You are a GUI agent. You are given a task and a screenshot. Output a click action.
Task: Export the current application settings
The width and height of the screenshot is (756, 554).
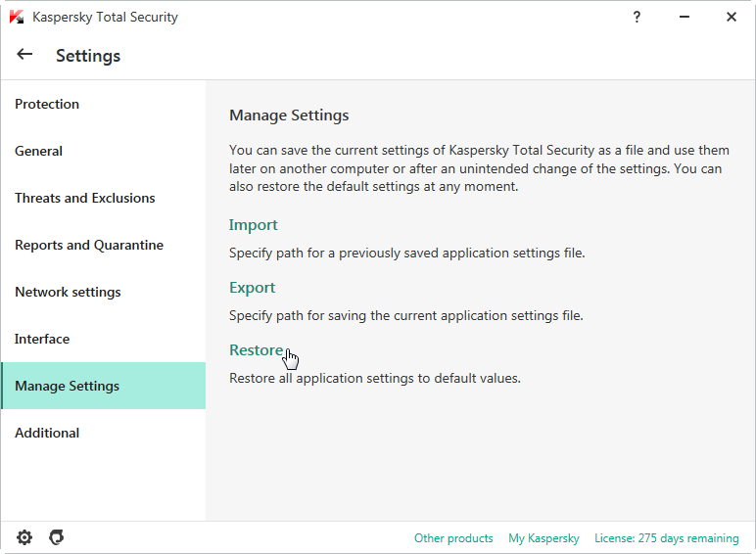coord(253,288)
